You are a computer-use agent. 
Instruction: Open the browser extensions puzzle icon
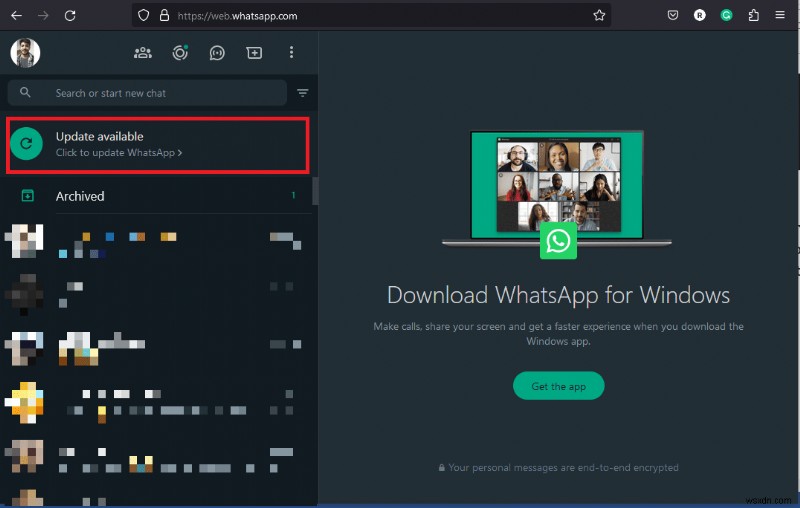click(754, 15)
